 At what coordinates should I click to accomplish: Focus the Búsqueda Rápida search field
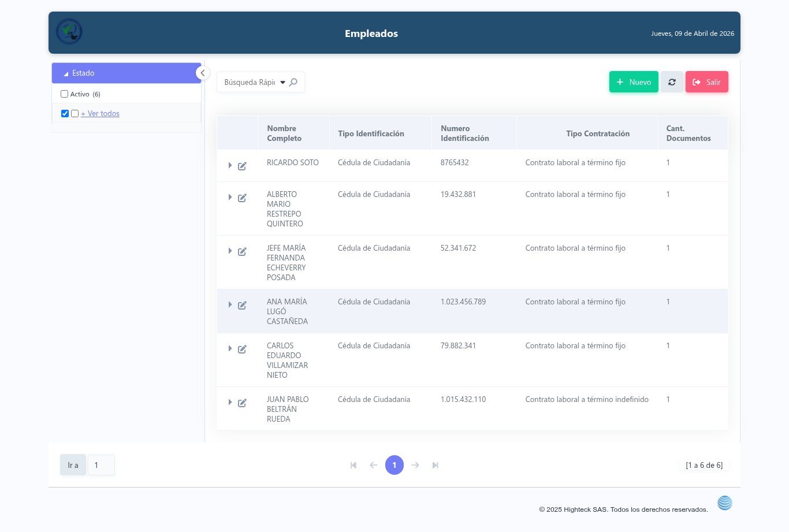tap(250, 82)
